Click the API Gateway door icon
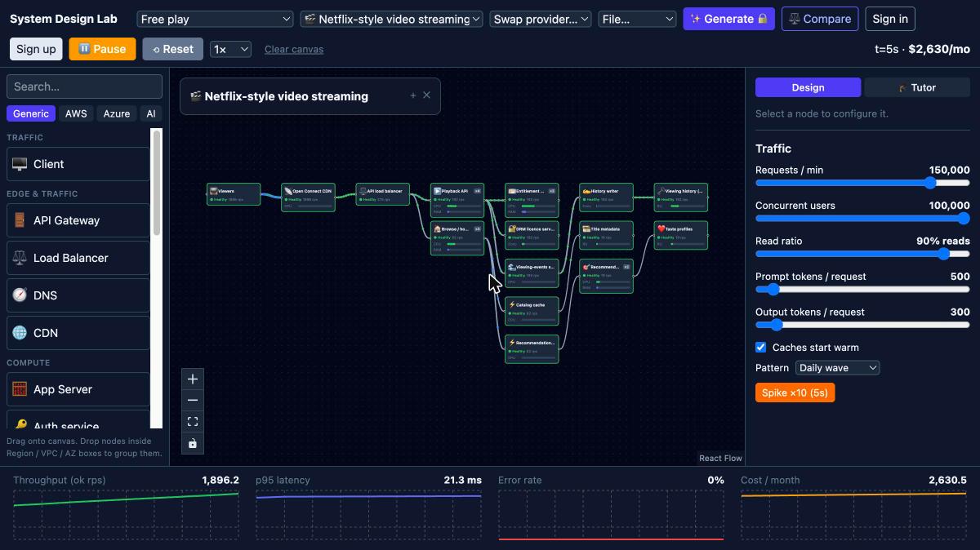The image size is (980, 550). 20,220
